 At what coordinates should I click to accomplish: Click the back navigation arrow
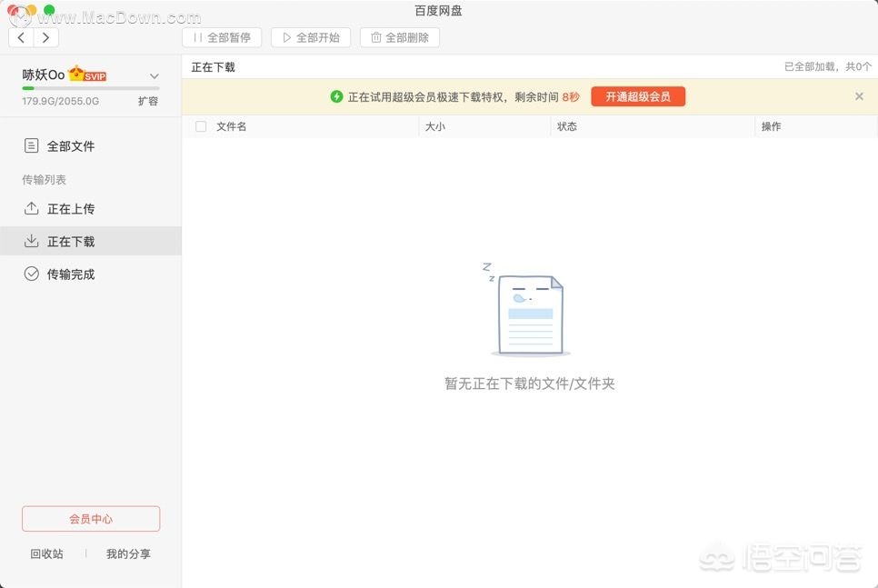pos(22,37)
